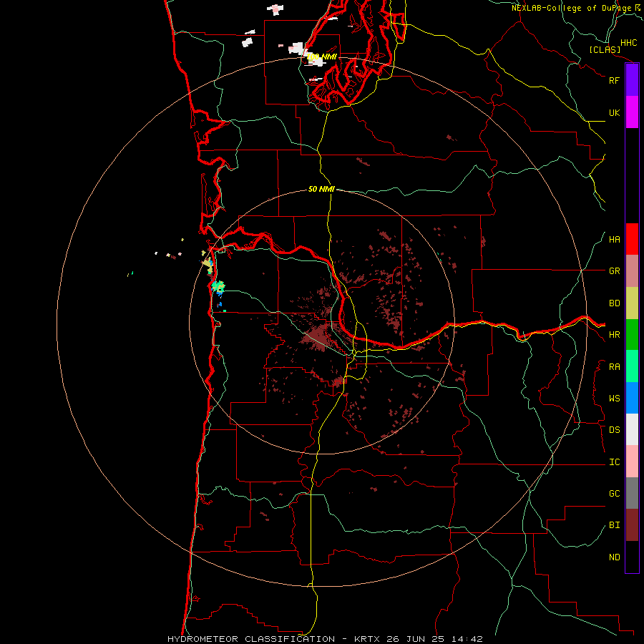This screenshot has height=644, width=644.
Task: Select the GC gray legend swatch
Action: tap(632, 493)
